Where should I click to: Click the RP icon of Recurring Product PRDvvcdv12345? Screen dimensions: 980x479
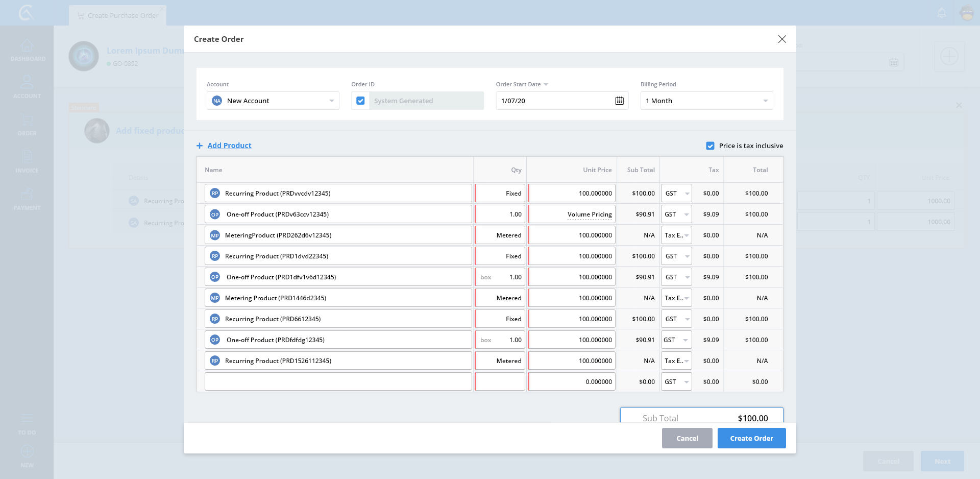tap(215, 194)
